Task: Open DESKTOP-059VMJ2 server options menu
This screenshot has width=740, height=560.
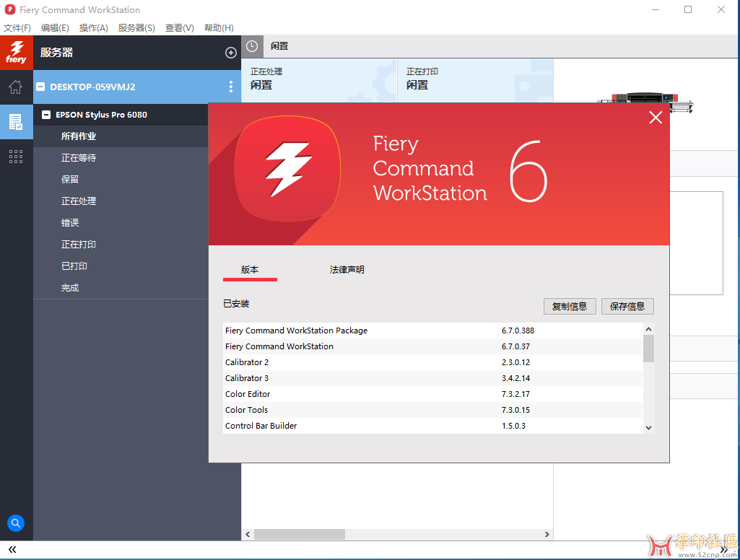Action: tap(231, 87)
